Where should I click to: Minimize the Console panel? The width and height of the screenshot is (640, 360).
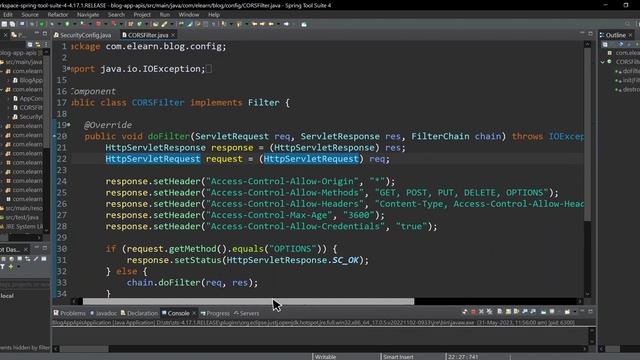[x=582, y=311]
